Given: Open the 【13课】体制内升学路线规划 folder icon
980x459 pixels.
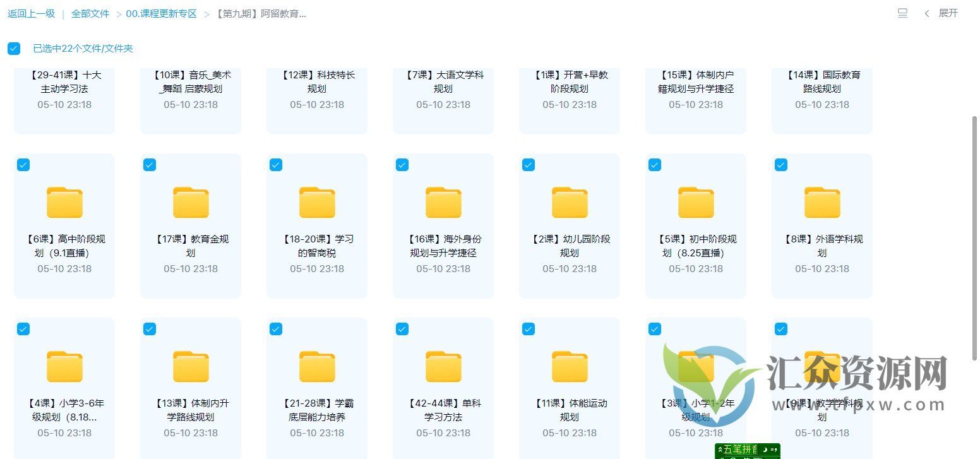Looking at the screenshot, I should [x=191, y=367].
